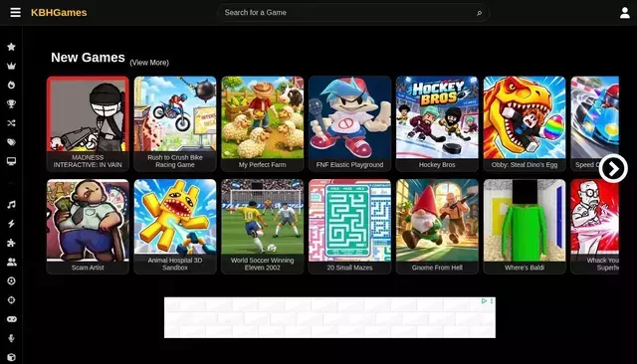Screen dimensions: 637x364
Task: Open the tags sidebar icon
Action: [11, 142]
